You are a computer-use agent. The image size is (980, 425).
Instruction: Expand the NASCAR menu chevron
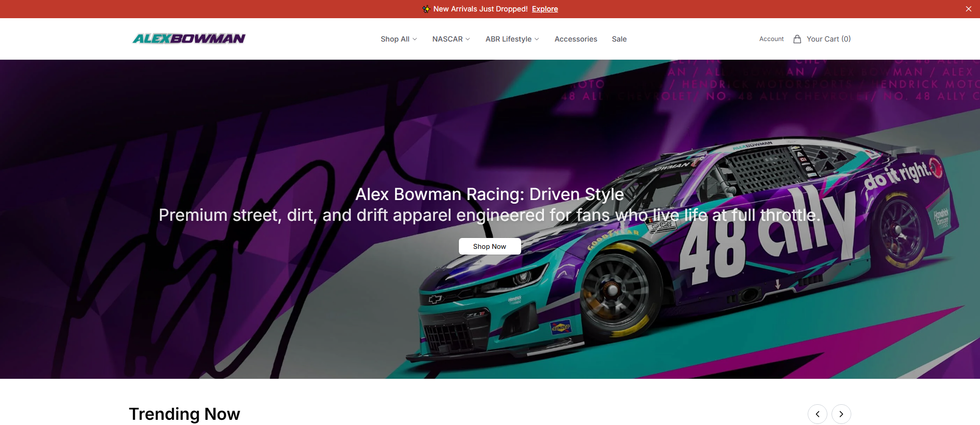pos(468,39)
